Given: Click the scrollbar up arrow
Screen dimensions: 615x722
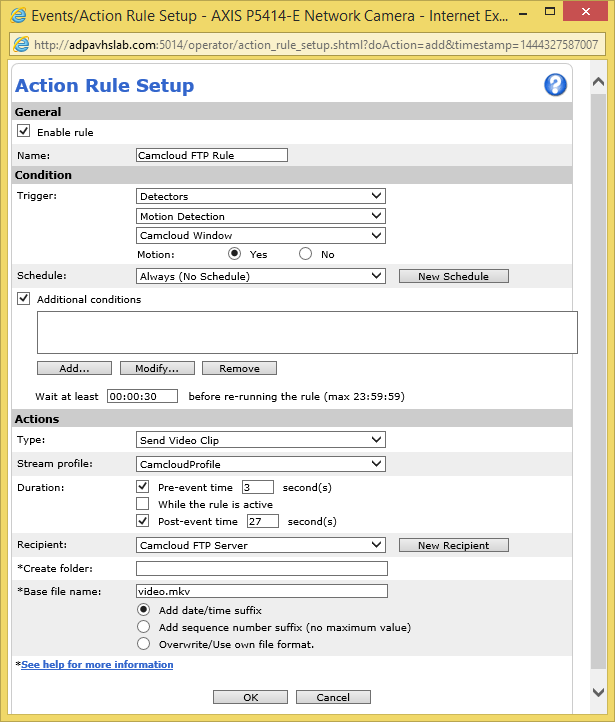Looking at the screenshot, I should point(598,82).
